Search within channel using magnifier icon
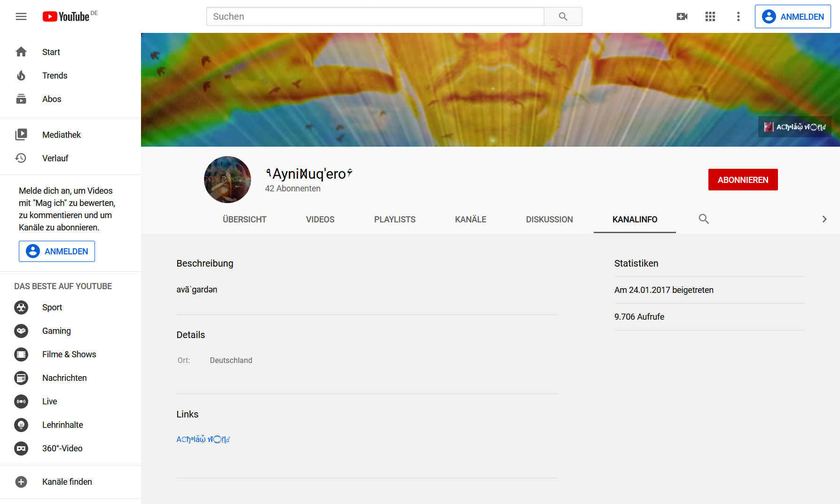The width and height of the screenshot is (840, 504). (x=703, y=219)
